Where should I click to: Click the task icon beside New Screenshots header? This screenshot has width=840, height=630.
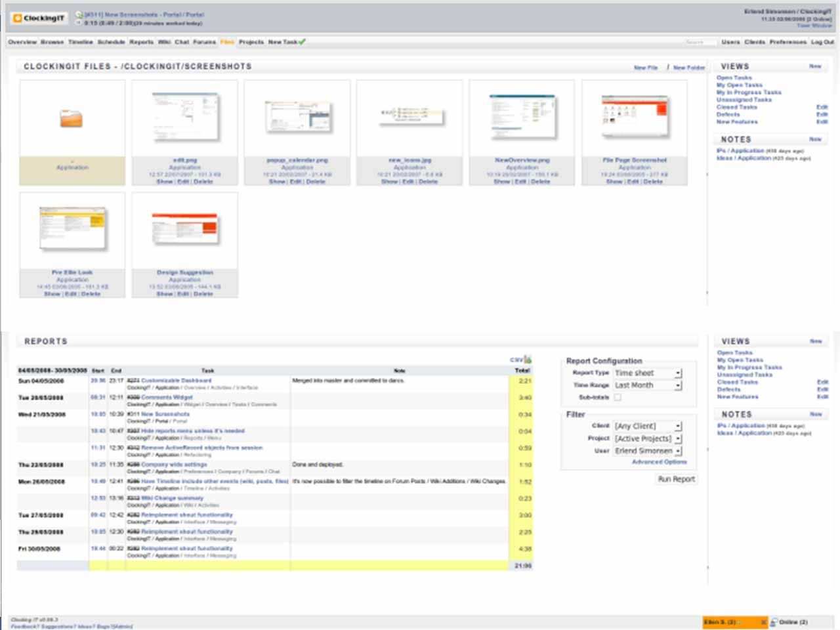[79, 14]
